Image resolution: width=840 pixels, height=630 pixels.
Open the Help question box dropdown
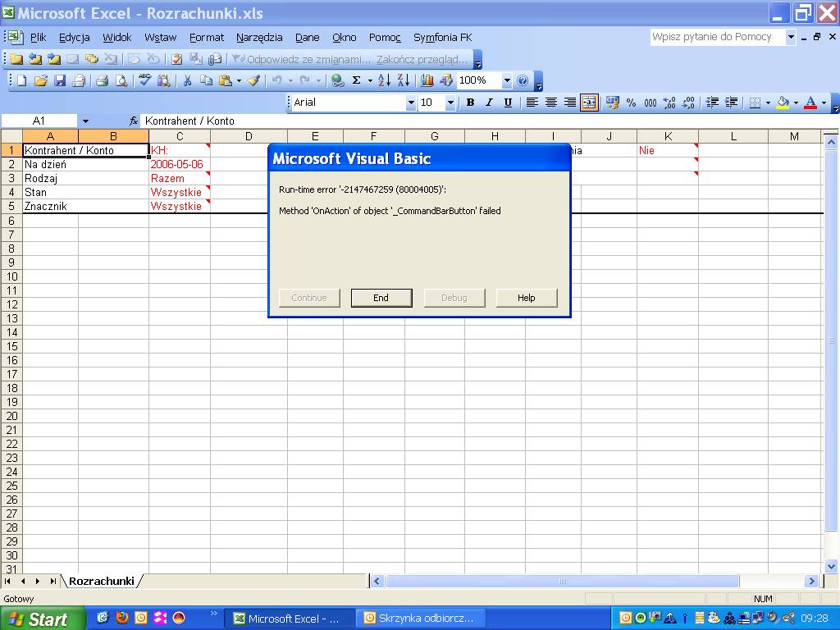click(x=791, y=37)
